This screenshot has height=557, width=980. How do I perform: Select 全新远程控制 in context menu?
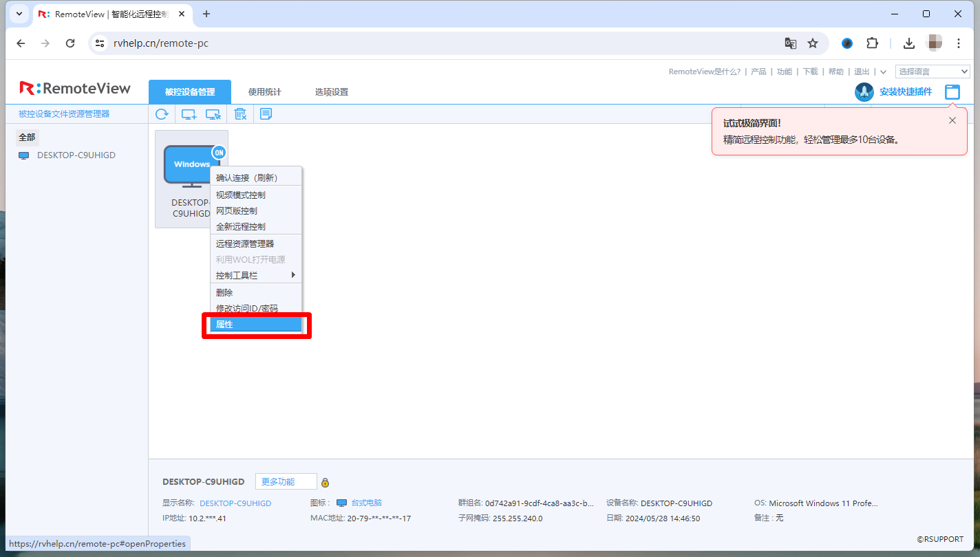pos(256,226)
